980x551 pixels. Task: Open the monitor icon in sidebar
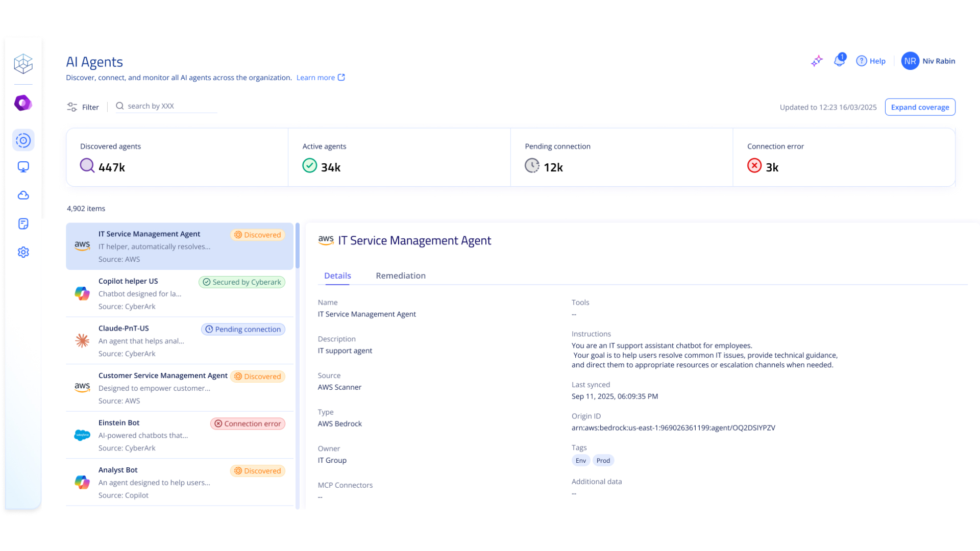(23, 167)
